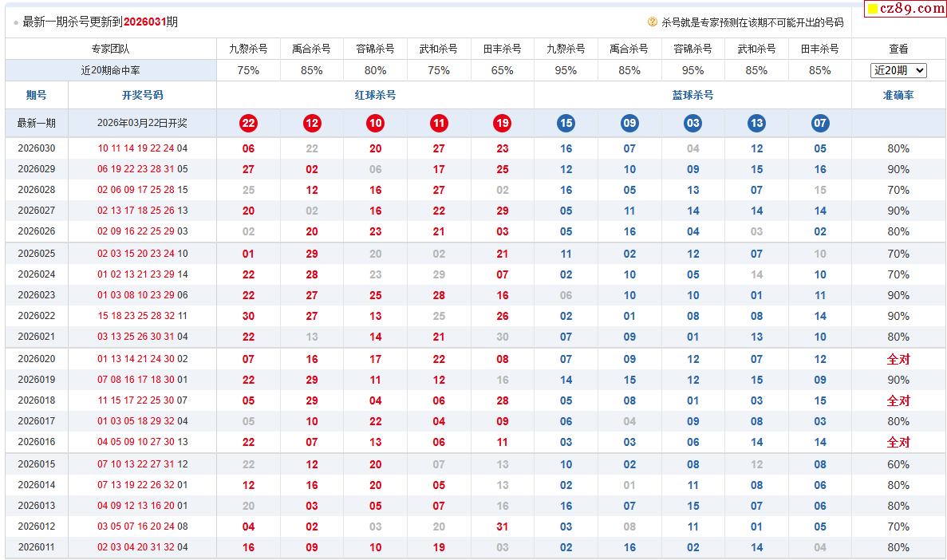Select red ball 22 in latest period row
The height and width of the screenshot is (560, 947).
[x=248, y=123]
